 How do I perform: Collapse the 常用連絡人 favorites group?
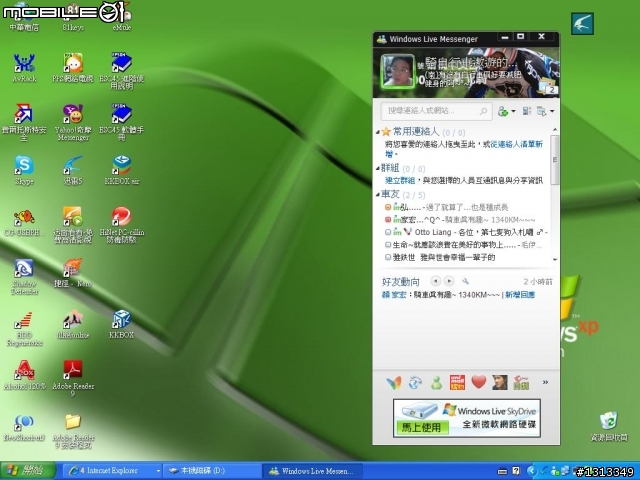click(378, 132)
